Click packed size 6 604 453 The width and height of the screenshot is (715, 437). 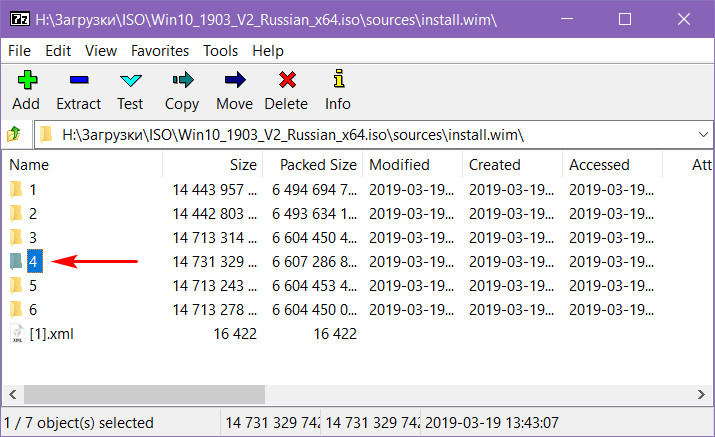(314, 286)
